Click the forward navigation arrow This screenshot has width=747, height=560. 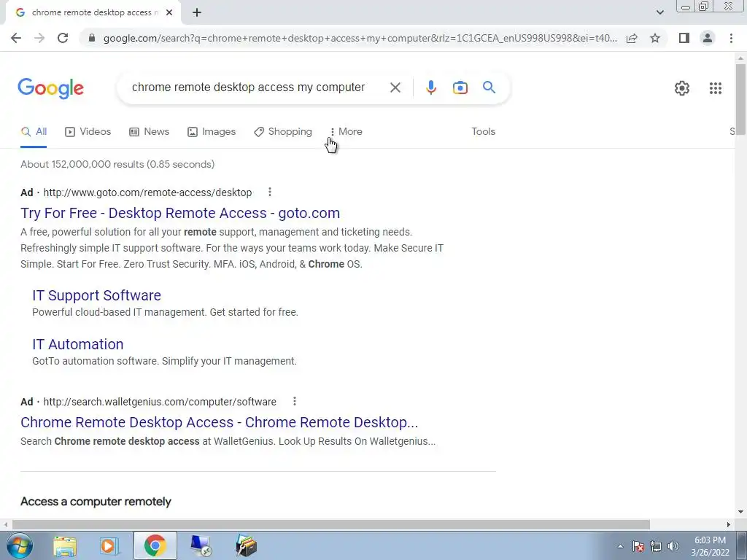pyautogui.click(x=39, y=38)
